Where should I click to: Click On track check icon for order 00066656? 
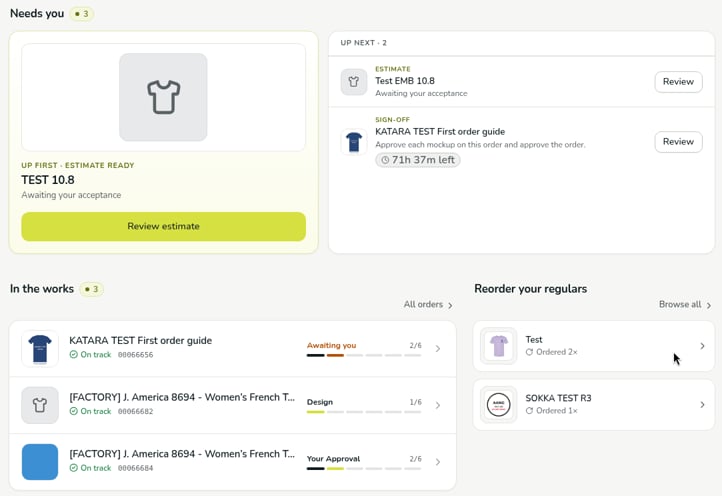[74, 355]
